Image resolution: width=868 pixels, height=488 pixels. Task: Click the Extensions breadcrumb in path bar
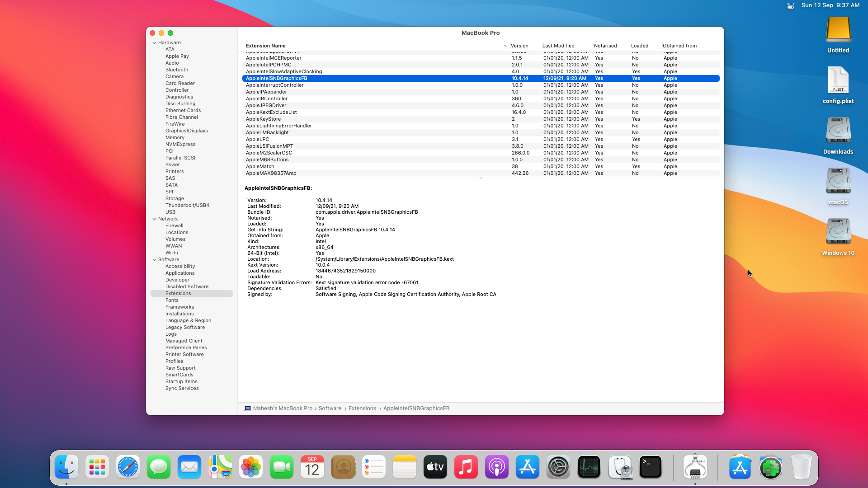click(362, 408)
